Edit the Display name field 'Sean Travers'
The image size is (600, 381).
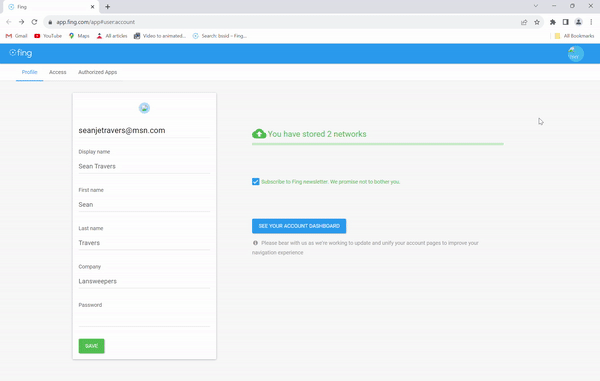point(144,166)
